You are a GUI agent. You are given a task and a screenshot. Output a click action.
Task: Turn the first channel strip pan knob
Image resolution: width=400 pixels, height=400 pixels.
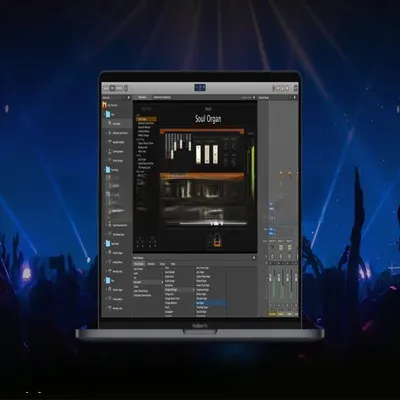(x=272, y=256)
